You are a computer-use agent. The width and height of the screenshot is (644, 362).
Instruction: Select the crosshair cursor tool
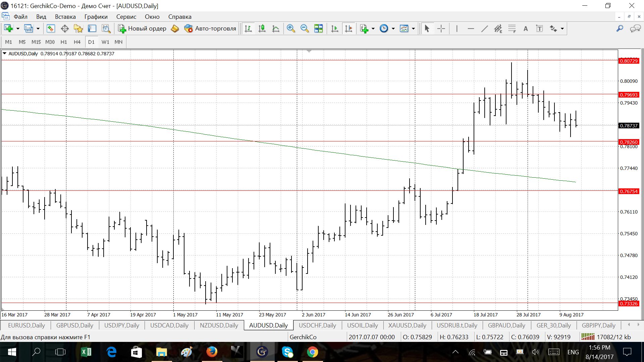[x=441, y=28]
